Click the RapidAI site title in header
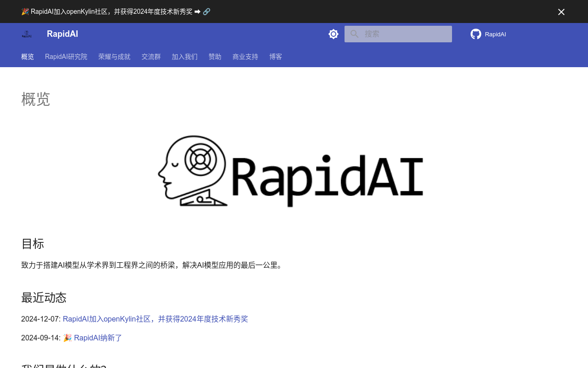This screenshot has width=588, height=368. point(62,34)
